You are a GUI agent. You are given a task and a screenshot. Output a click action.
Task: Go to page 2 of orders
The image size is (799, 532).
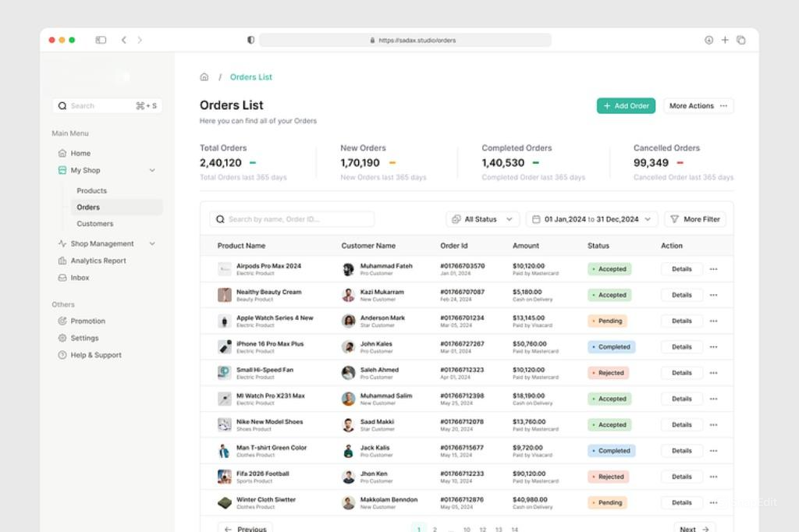point(435,529)
